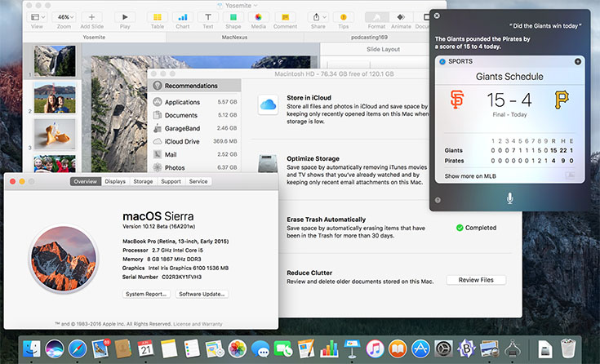The height and width of the screenshot is (364, 600).
Task: Open the App Store from the Dock
Action: [420, 348]
